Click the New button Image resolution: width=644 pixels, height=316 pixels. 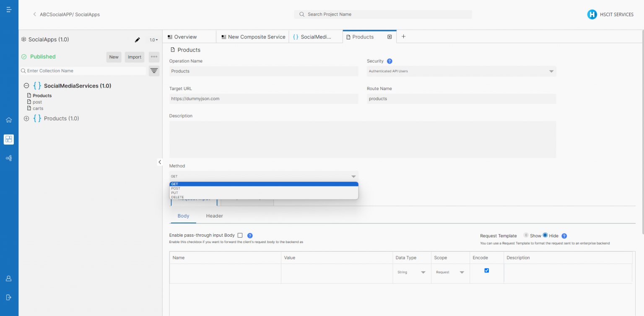(114, 57)
